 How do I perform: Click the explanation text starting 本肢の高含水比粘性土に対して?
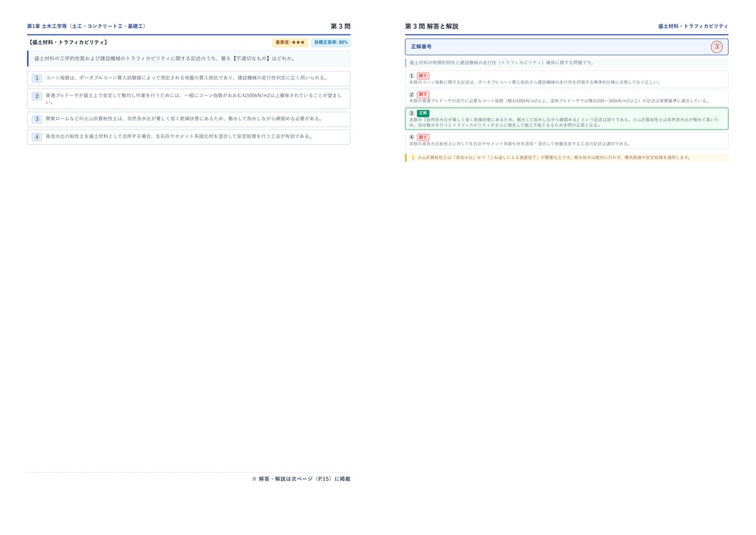point(520,144)
